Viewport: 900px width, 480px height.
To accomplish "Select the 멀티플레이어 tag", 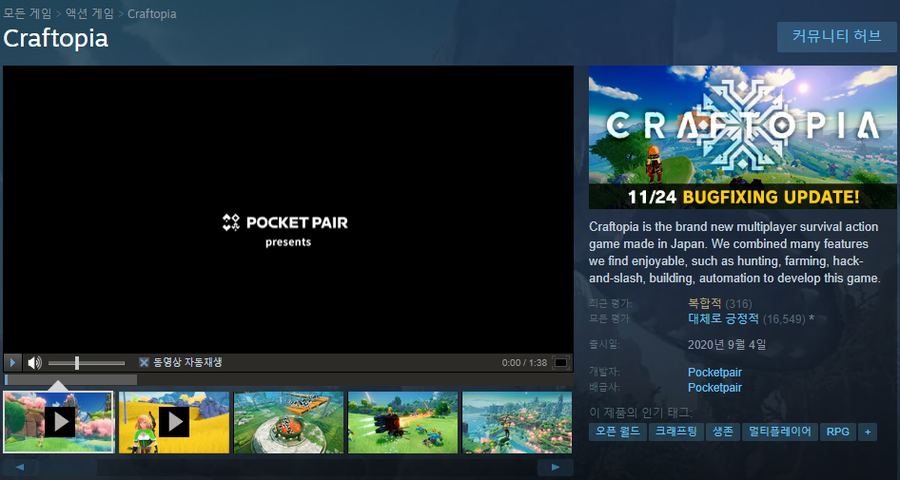I will tap(779, 432).
